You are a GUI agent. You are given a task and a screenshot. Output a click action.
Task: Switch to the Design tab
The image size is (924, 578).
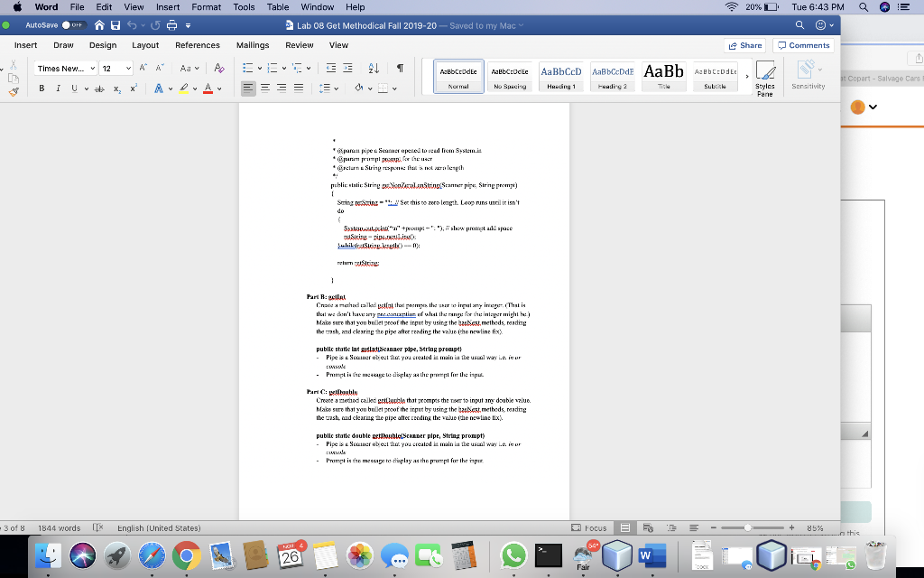[103, 45]
